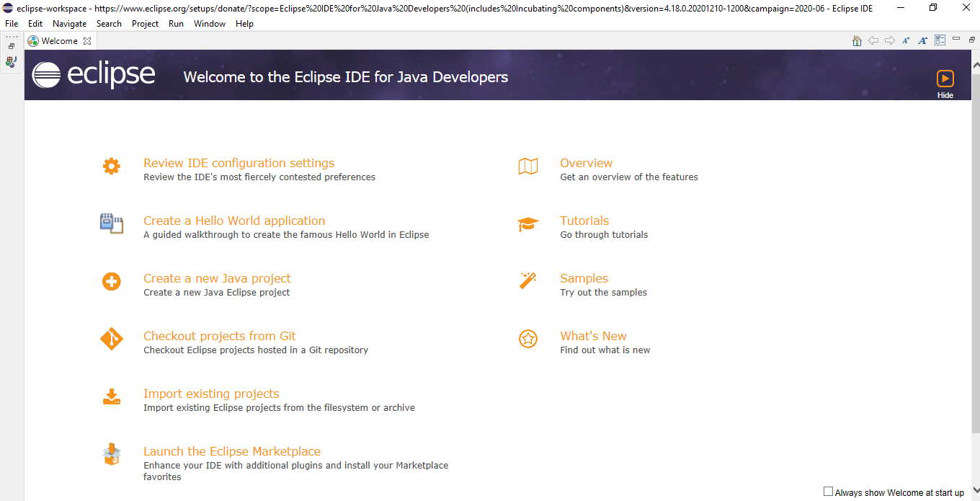Click the gear icon for configuration settings
Viewport: 980px width, 501px height.
(x=112, y=167)
